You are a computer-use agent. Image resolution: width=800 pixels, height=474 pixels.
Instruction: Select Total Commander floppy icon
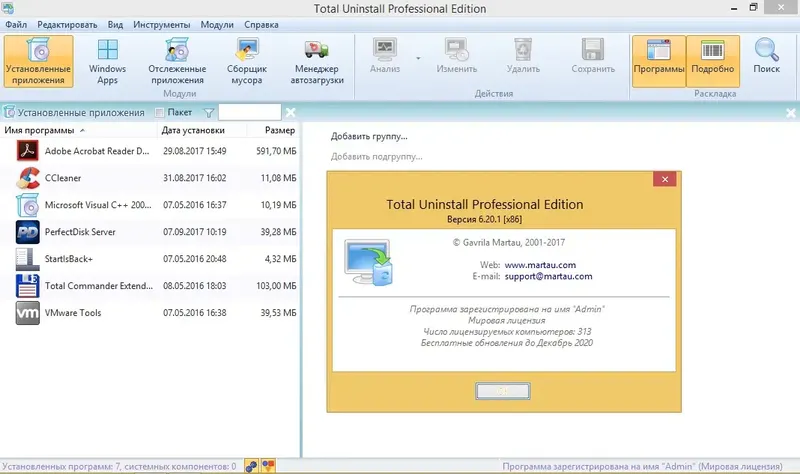click(x=28, y=286)
